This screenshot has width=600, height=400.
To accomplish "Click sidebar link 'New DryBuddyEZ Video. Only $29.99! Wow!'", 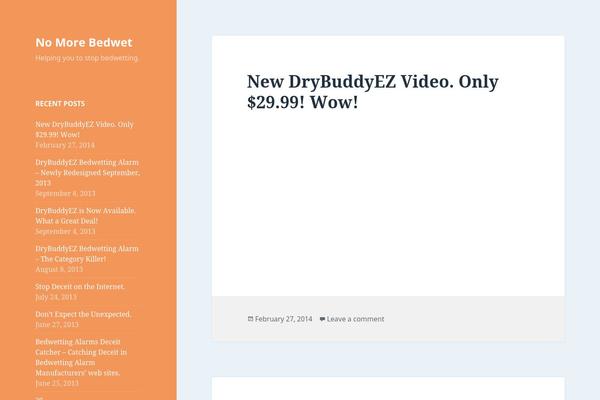I will tap(85, 129).
